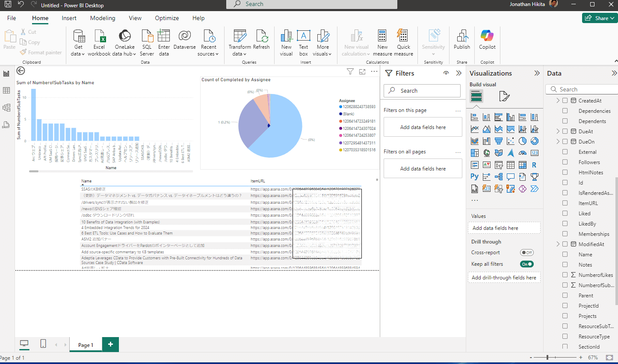Collapse the Visualizations pane

[x=537, y=73]
